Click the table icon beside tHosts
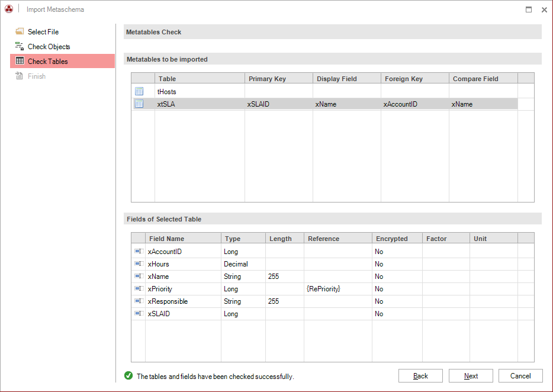Image resolution: width=553 pixels, height=392 pixels. pyautogui.click(x=139, y=91)
